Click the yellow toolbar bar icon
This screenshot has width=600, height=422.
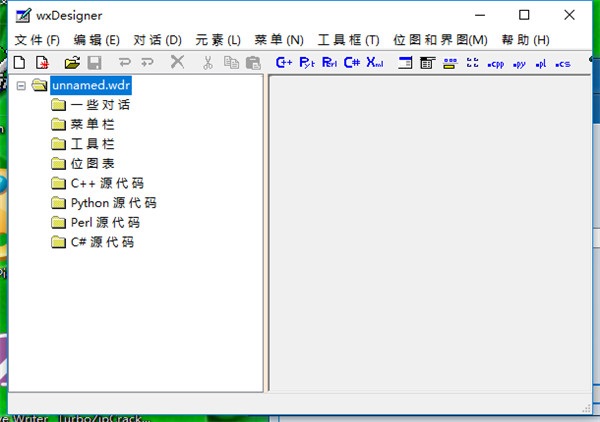tap(450, 63)
